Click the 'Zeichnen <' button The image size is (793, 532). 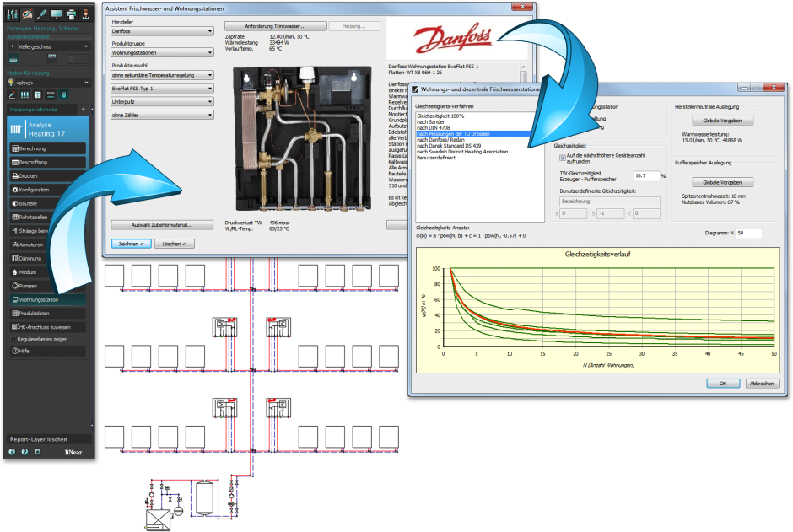131,244
